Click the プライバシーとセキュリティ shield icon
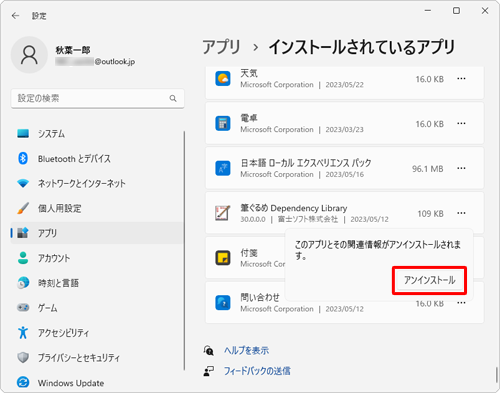This screenshot has width=500, height=393. [23, 357]
